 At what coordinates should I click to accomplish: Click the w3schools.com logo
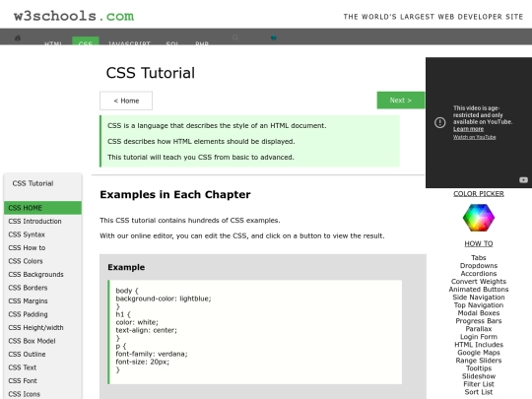pos(74,16)
